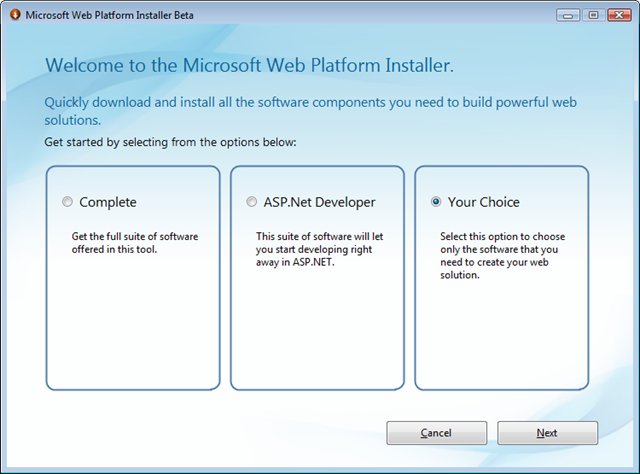The image size is (640, 474).
Task: Click the 'Quickly download and install' subtitle
Action: pos(310,111)
